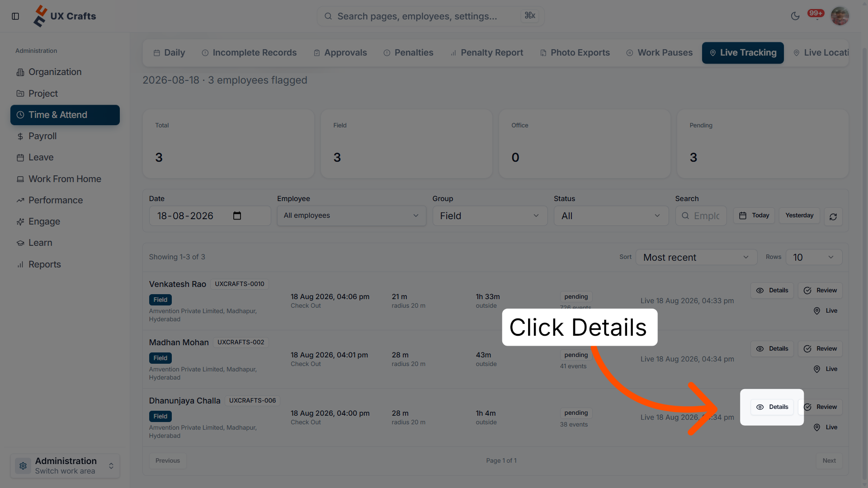Expand the Group Field dropdown
868x488 pixels.
[x=490, y=216]
